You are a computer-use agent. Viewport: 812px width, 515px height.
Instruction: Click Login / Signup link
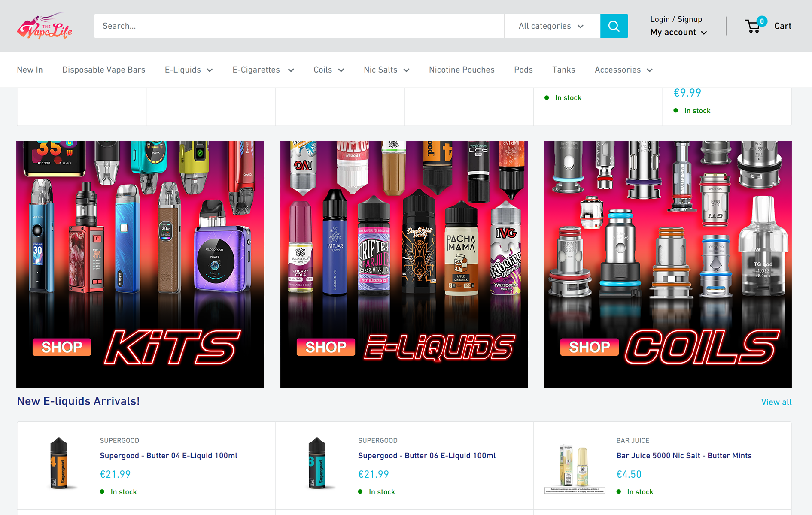(676, 19)
